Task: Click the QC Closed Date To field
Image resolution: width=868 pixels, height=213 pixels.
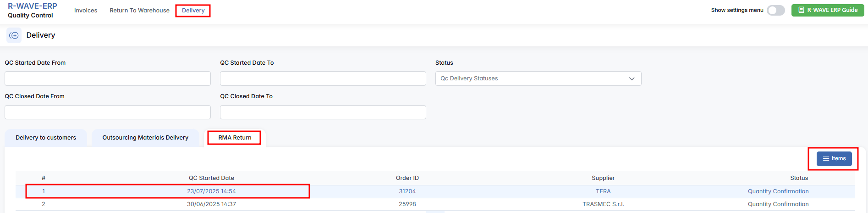Action: tap(323, 112)
